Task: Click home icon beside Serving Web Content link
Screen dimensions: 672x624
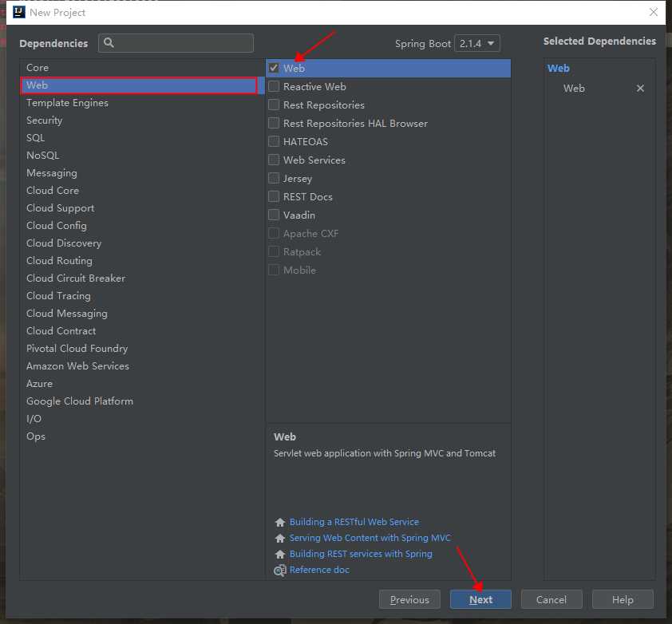Action: pos(280,538)
